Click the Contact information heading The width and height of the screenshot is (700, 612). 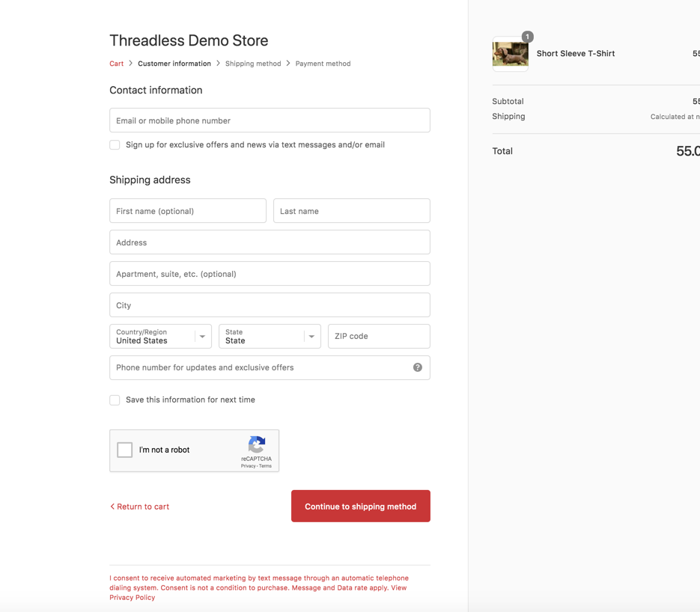pos(156,90)
